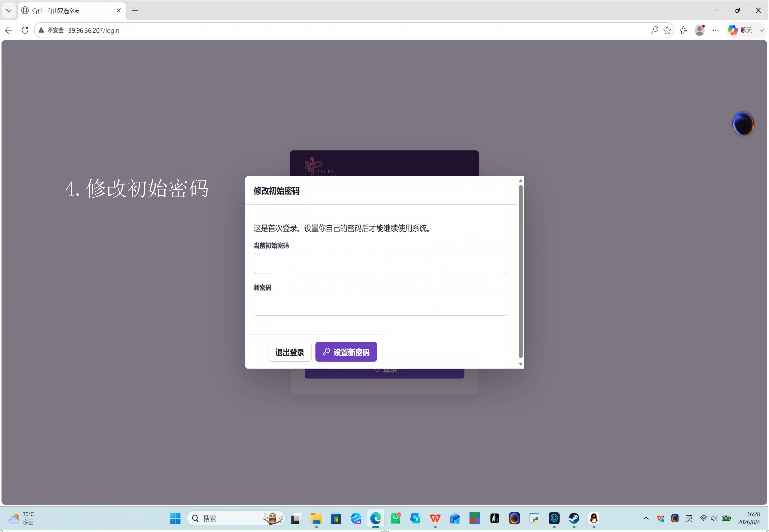Click the address bar URL 39.96.36.207/login

[x=94, y=30]
